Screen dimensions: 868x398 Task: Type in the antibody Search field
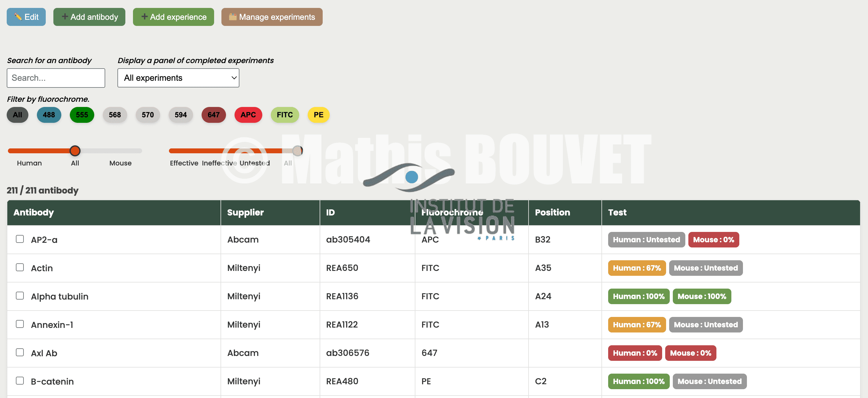(56, 78)
